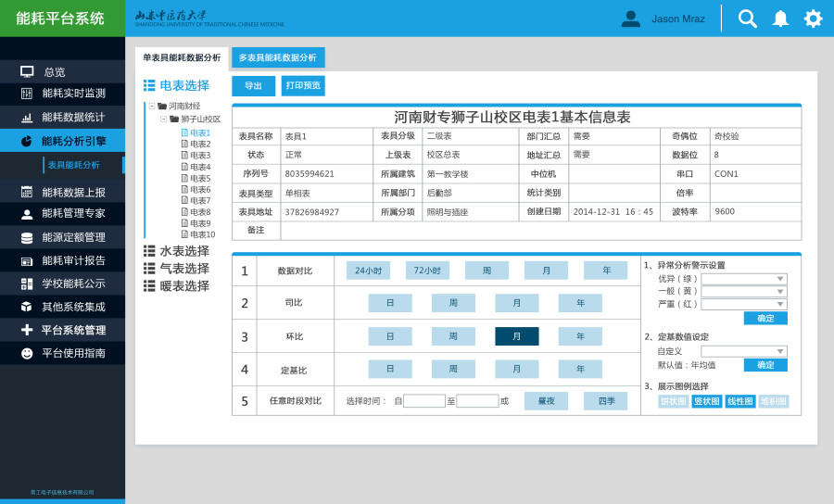Open the 一般（黄）dropdown

(x=743, y=292)
